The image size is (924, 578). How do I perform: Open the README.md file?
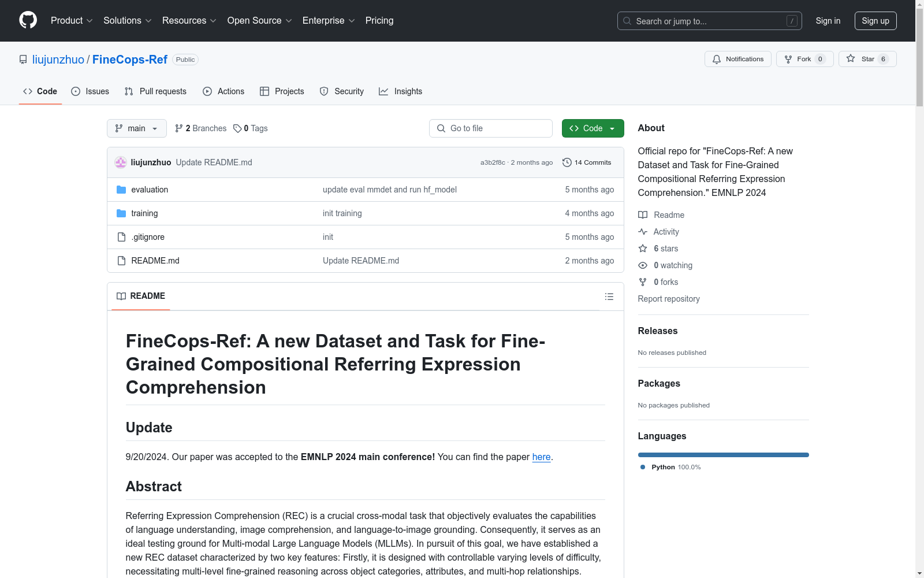155,261
